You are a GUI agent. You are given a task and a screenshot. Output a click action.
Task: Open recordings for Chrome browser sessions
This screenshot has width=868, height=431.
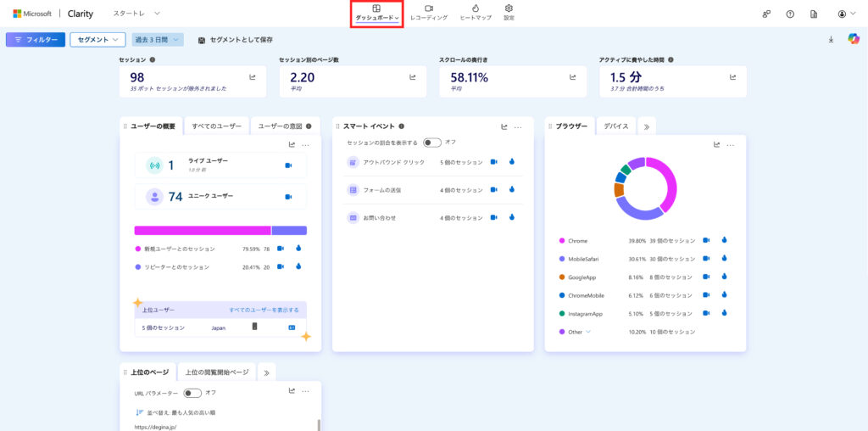(x=706, y=240)
